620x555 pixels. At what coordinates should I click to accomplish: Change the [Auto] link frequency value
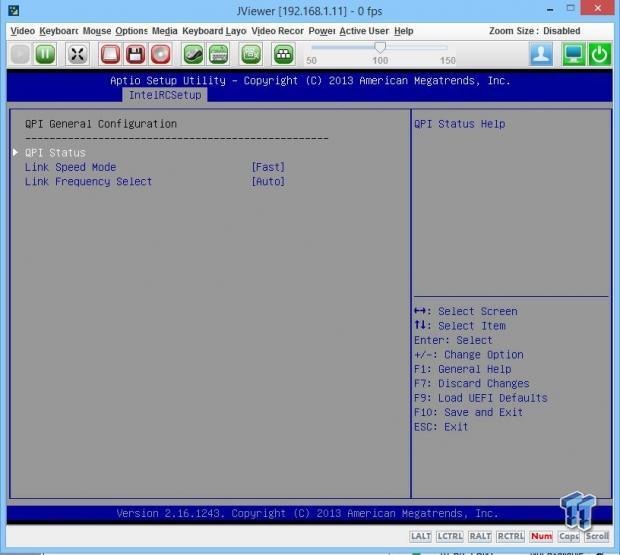[x=268, y=181]
